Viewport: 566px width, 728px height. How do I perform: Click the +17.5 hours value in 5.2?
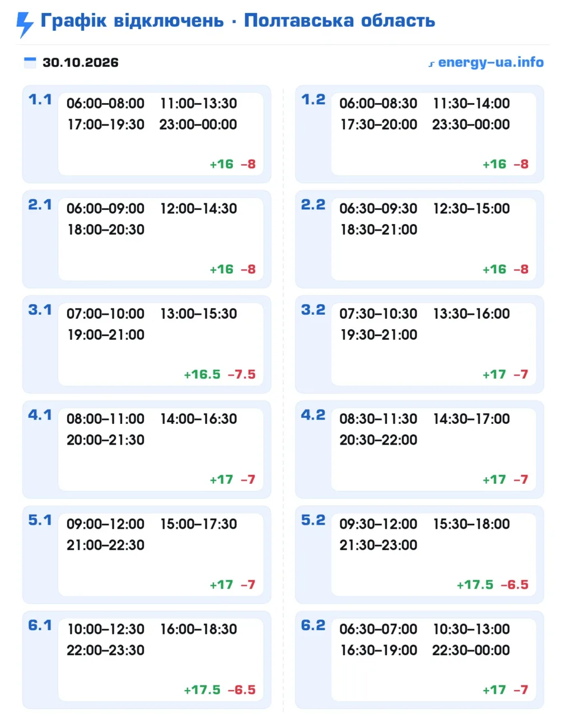[475, 585]
